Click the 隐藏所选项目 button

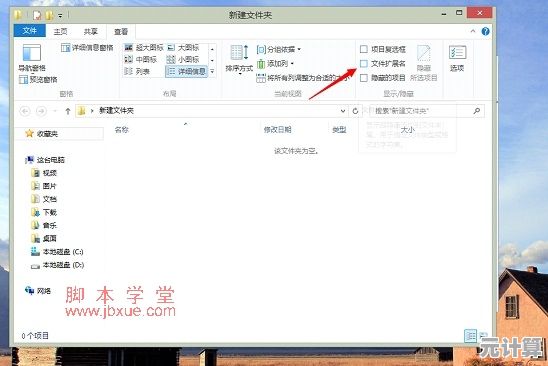coord(424,63)
